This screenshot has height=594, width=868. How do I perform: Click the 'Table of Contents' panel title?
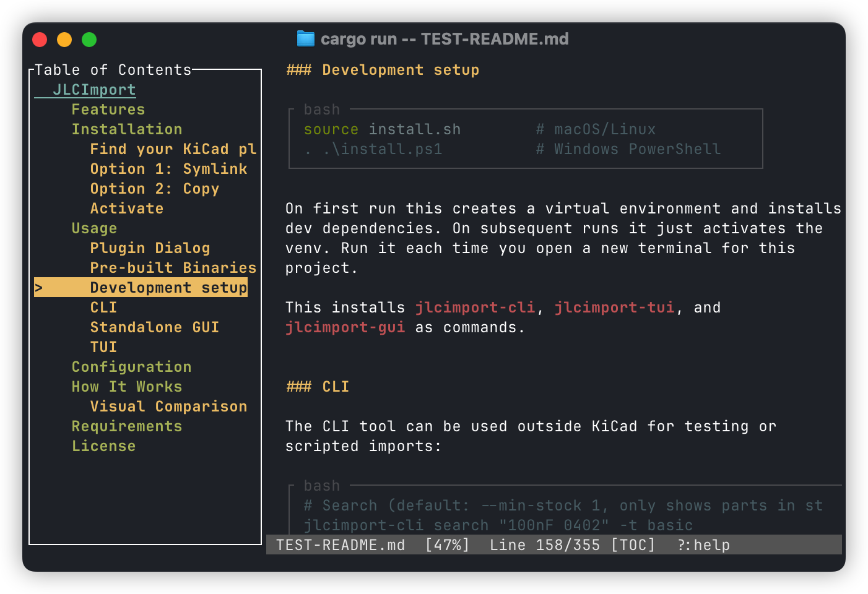[x=113, y=70]
